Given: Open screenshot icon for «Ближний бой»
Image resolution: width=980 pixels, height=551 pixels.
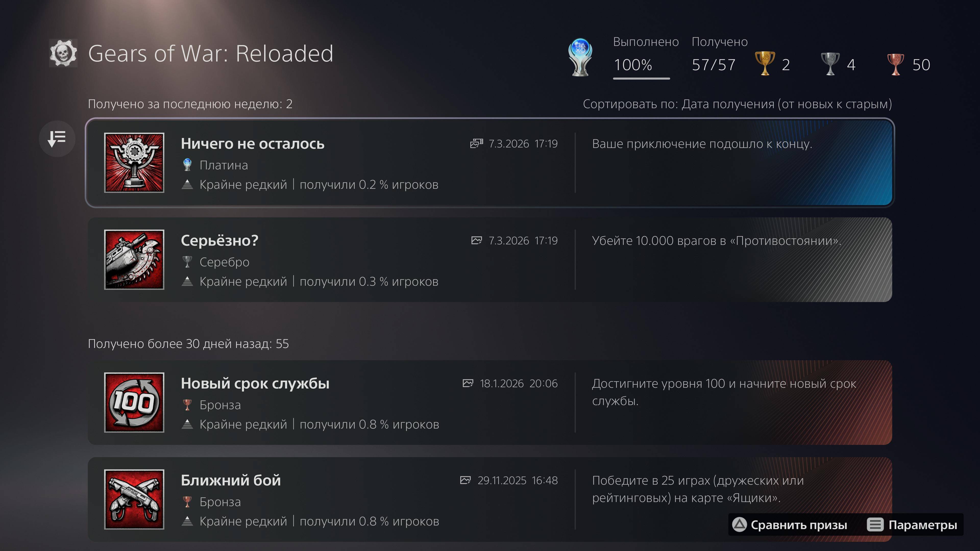Looking at the screenshot, I should tap(465, 480).
